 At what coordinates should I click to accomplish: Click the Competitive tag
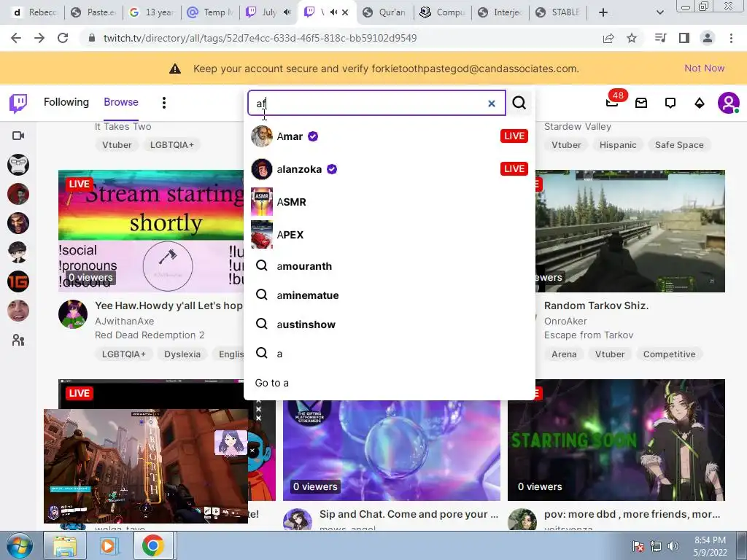pos(670,354)
